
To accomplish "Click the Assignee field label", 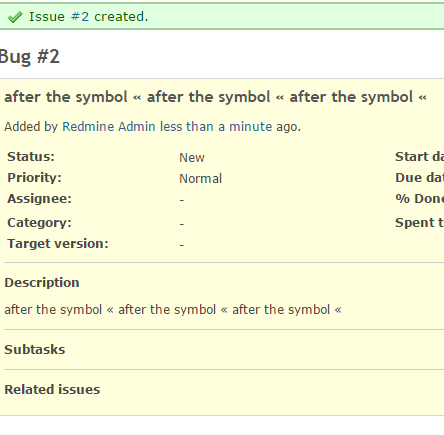I will [39, 199].
